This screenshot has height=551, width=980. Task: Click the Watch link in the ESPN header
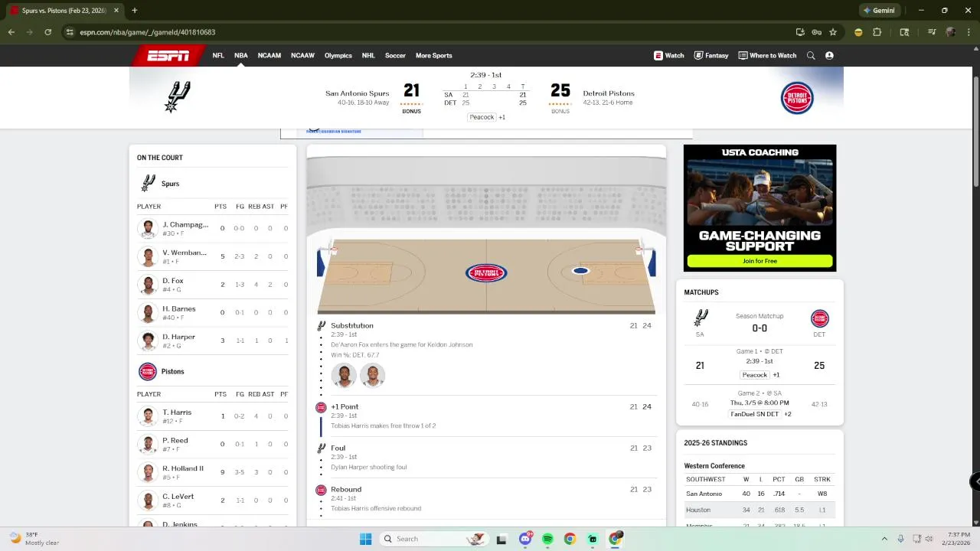click(668, 56)
